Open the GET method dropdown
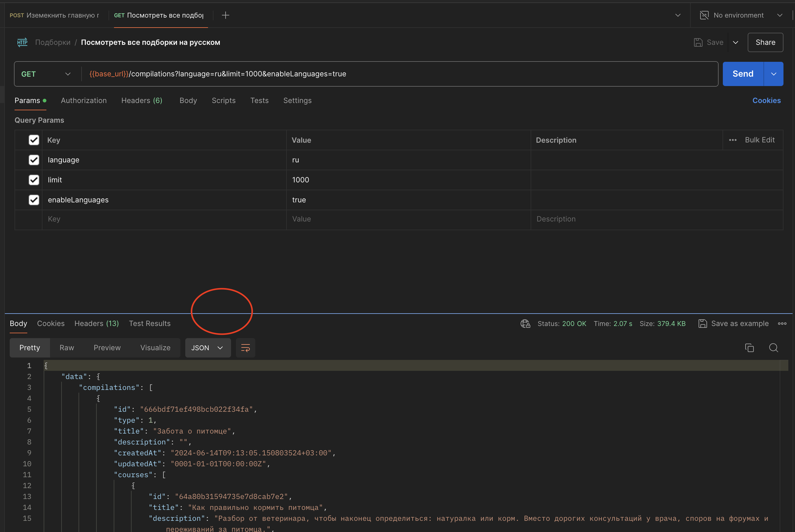 [46, 74]
